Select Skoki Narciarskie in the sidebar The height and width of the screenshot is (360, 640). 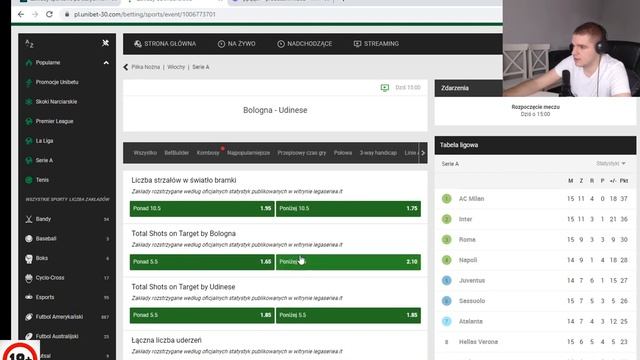[x=56, y=102]
